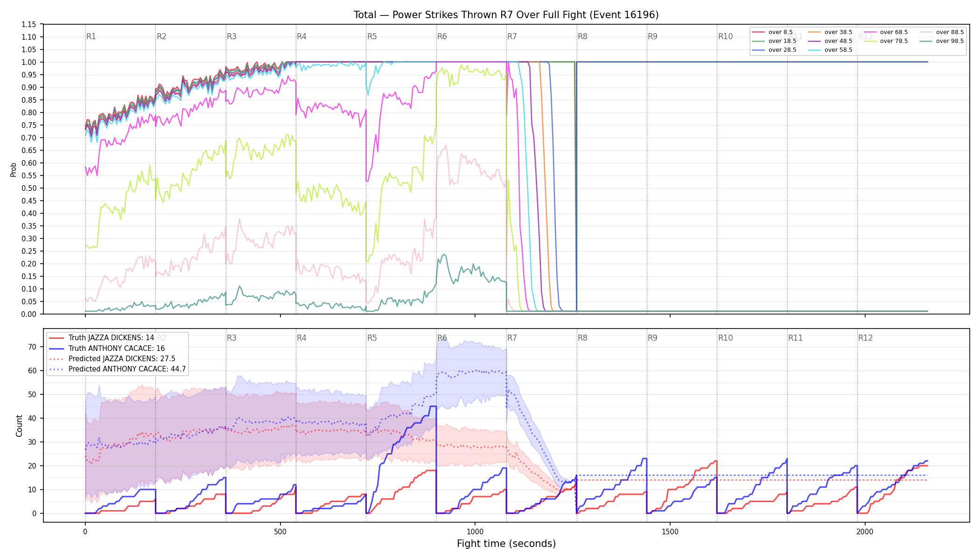
Task: Click the R4 round marker in top chart
Action: click(x=301, y=36)
